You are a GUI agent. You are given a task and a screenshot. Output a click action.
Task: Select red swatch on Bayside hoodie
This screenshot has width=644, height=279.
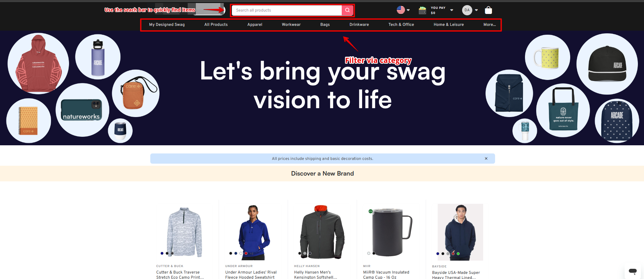point(453,253)
